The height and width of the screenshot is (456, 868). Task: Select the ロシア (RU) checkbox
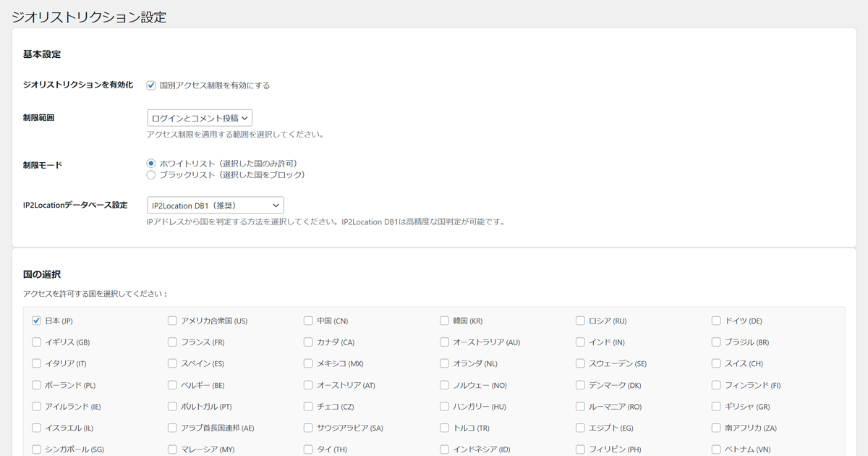[580, 321]
